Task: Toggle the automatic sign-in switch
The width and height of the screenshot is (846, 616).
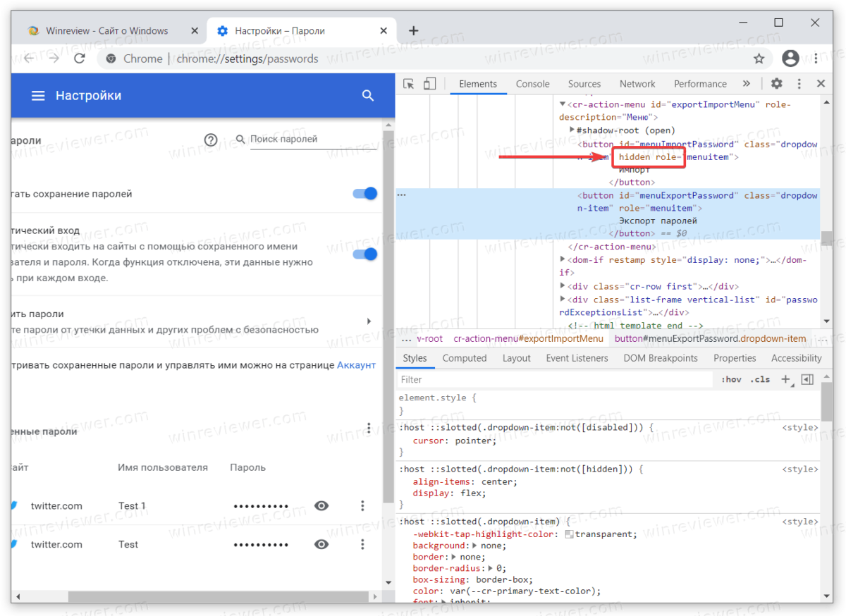Action: [364, 254]
